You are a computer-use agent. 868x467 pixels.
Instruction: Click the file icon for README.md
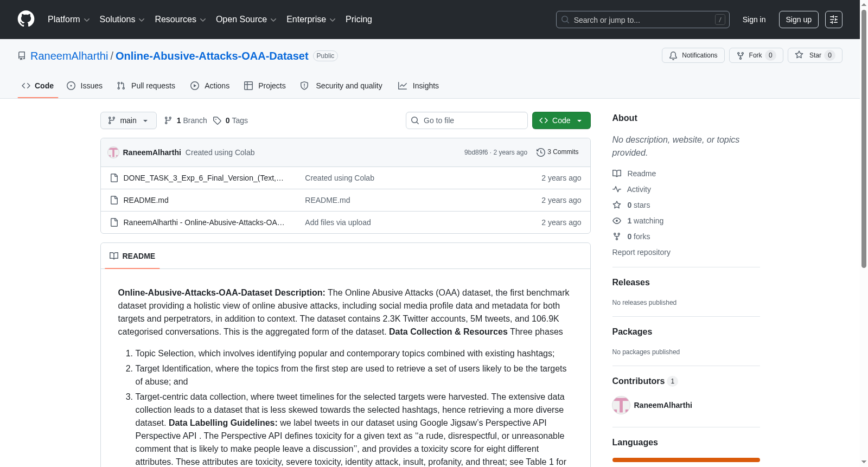click(x=114, y=200)
